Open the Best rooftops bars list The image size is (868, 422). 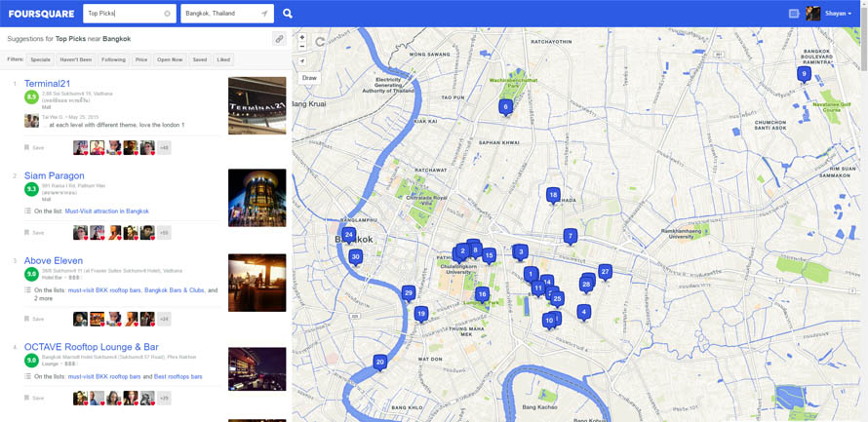(178, 376)
